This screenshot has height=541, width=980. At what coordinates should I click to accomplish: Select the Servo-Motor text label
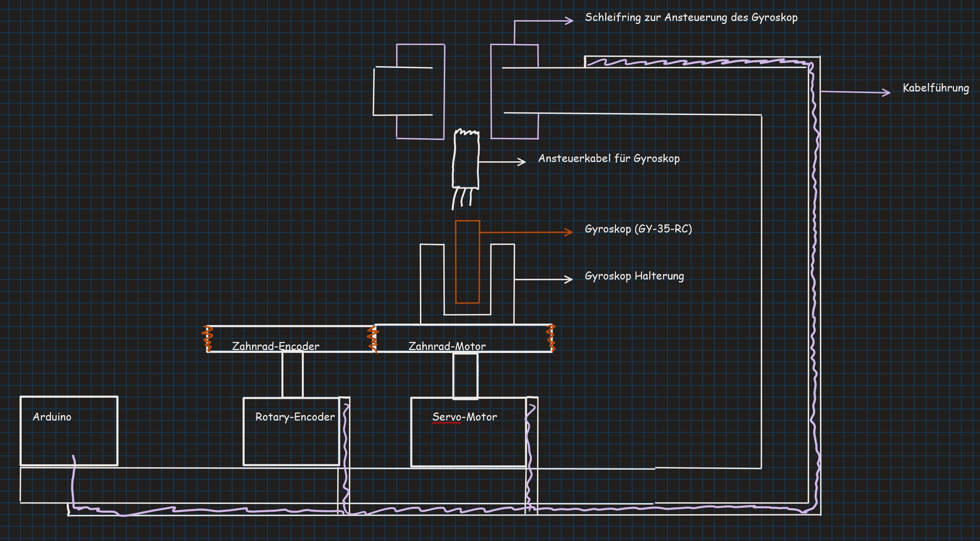tap(465, 416)
